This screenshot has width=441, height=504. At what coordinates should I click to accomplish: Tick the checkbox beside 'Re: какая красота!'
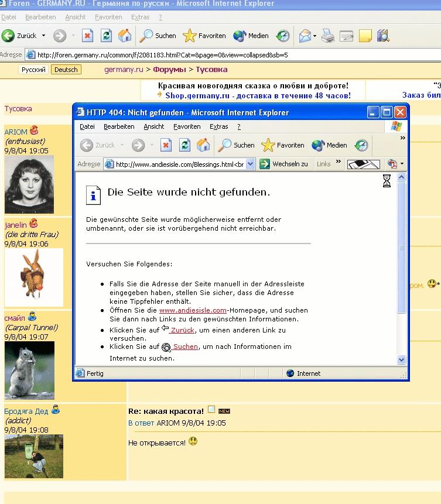tap(211, 410)
